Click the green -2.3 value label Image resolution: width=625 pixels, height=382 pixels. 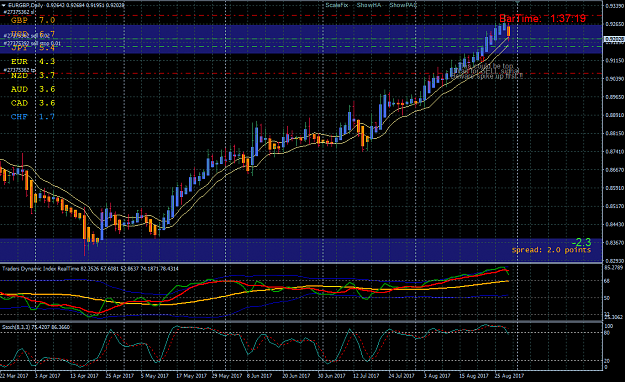point(582,242)
